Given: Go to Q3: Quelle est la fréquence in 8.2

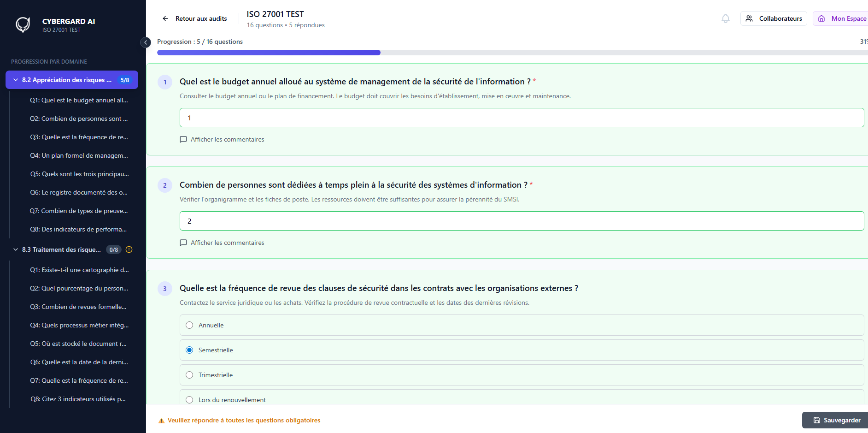Looking at the screenshot, I should 79,137.
